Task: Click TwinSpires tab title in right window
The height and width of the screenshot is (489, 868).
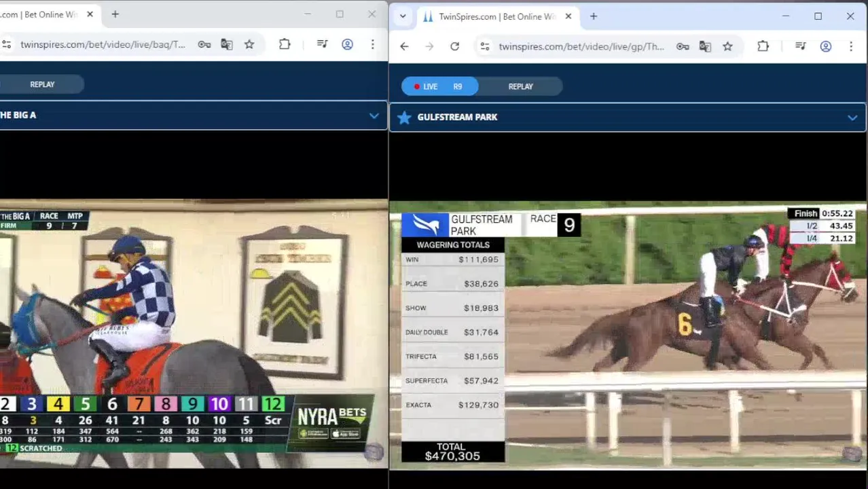Action: (x=499, y=16)
